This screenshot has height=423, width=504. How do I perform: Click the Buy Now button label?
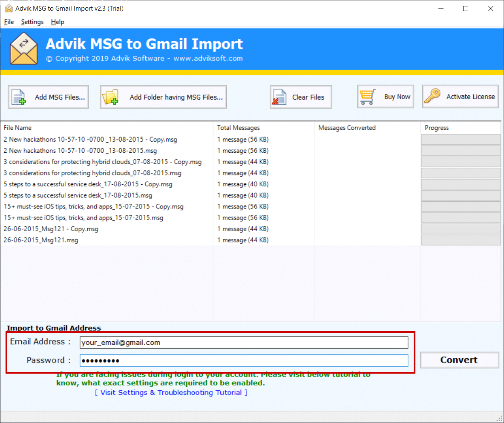click(x=397, y=97)
